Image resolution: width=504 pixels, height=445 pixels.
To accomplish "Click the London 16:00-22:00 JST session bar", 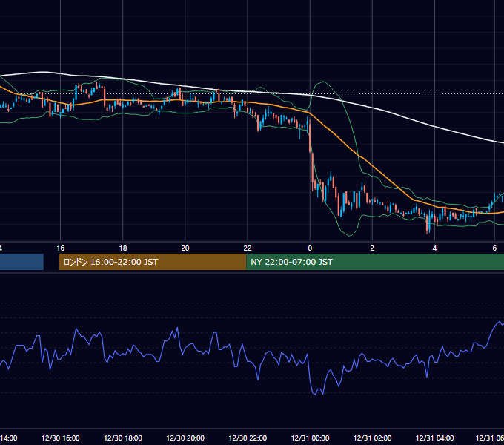I will (153, 262).
